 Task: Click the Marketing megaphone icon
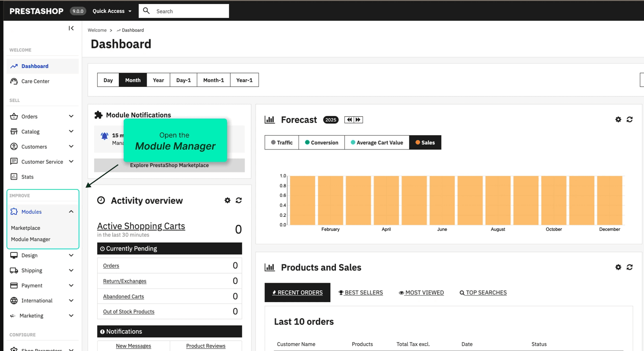pyautogui.click(x=13, y=316)
